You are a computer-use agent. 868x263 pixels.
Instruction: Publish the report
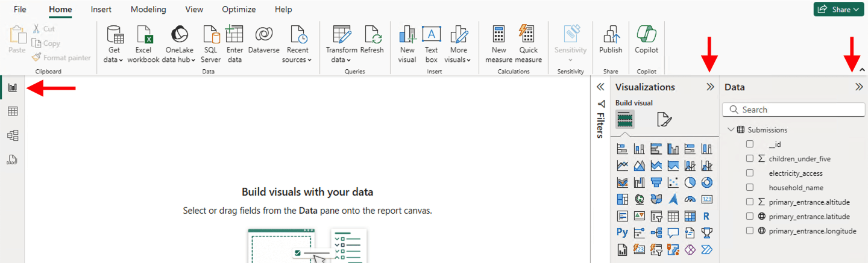click(611, 40)
